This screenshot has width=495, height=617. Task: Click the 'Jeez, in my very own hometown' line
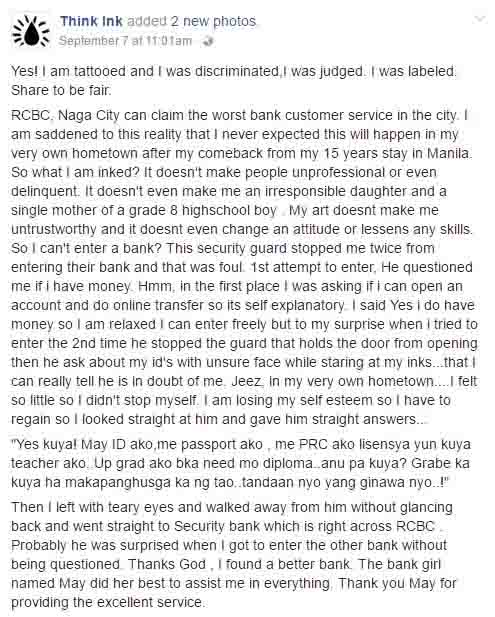click(244, 381)
